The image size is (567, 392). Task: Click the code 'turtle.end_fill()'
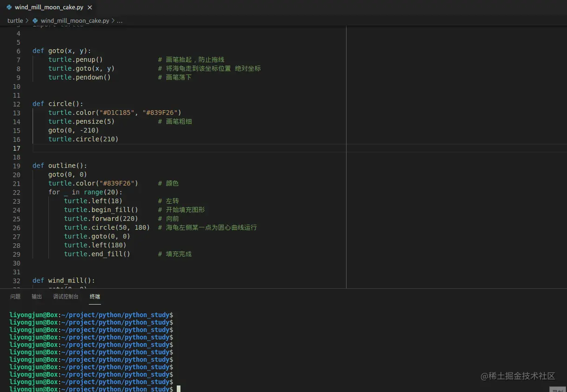coord(97,254)
